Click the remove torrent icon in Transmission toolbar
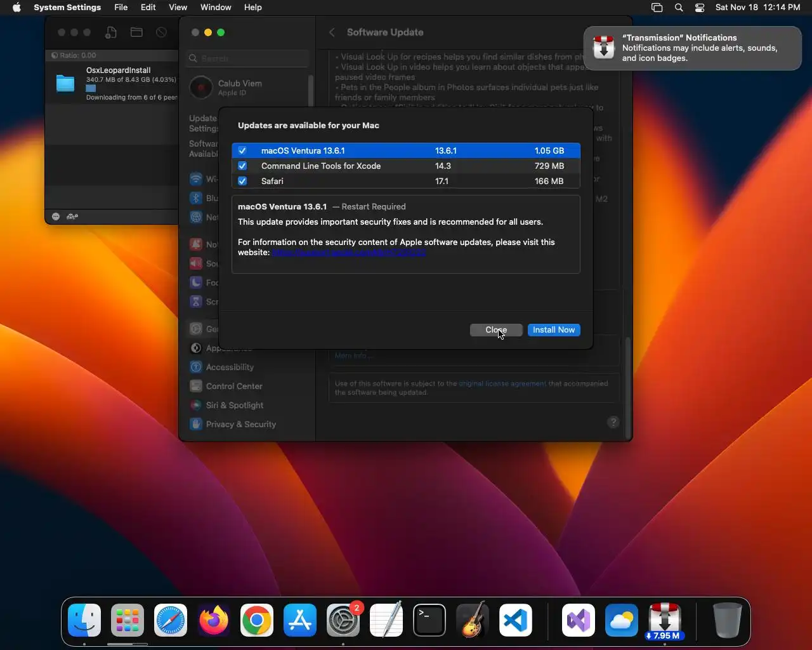 (161, 32)
